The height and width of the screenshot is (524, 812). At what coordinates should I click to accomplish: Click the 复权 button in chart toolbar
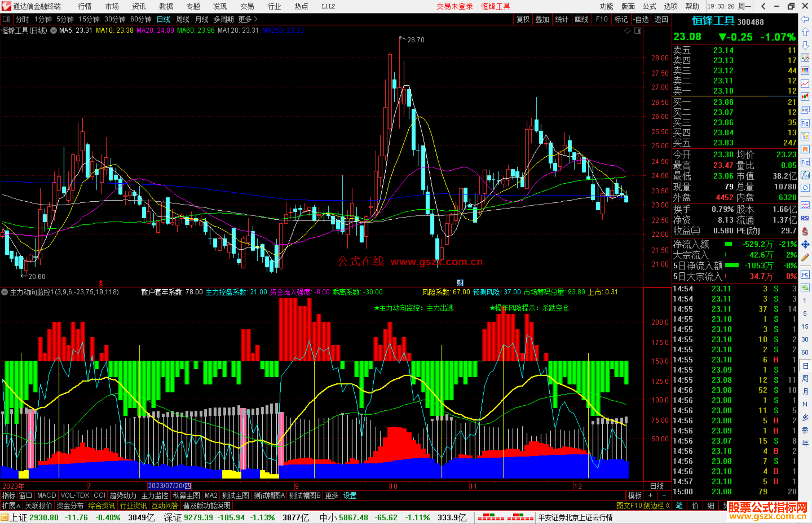pyautogui.click(x=523, y=19)
